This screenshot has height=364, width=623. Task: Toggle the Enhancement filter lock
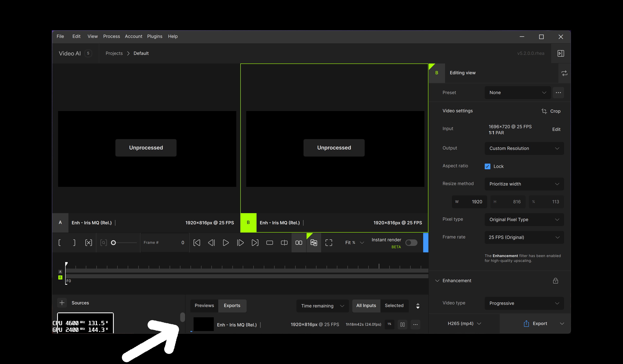tap(555, 281)
